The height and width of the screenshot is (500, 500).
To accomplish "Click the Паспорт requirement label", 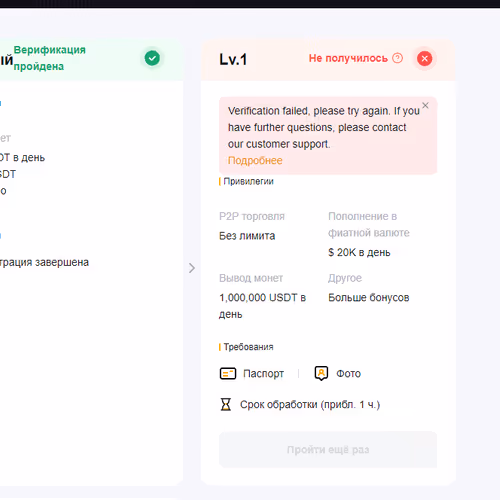I will tap(263, 374).
